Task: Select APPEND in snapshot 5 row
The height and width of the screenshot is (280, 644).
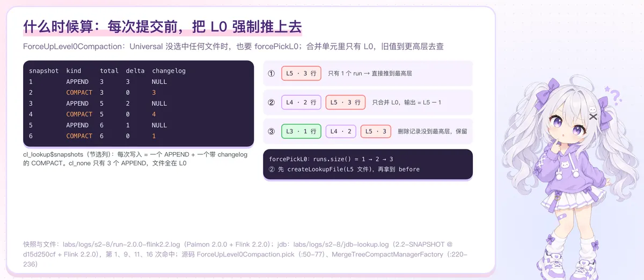Action: (x=77, y=125)
